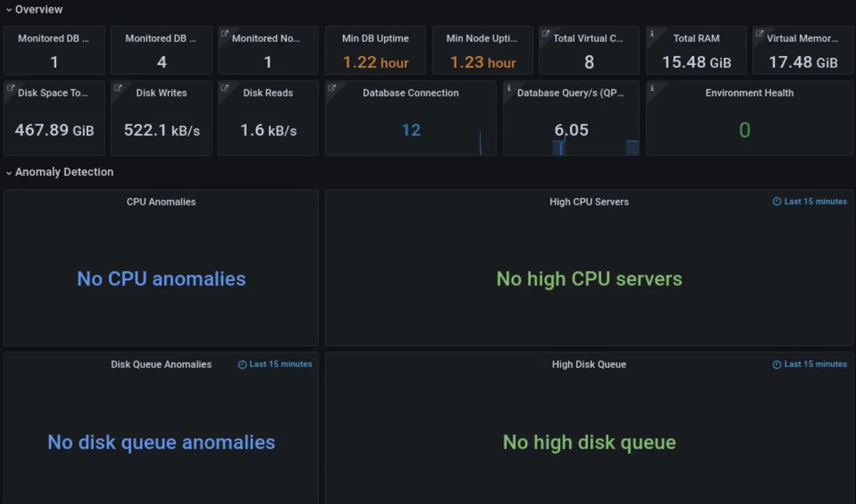Click the Environment Health value 0
Screen dimensions: 856x504
pos(744,130)
